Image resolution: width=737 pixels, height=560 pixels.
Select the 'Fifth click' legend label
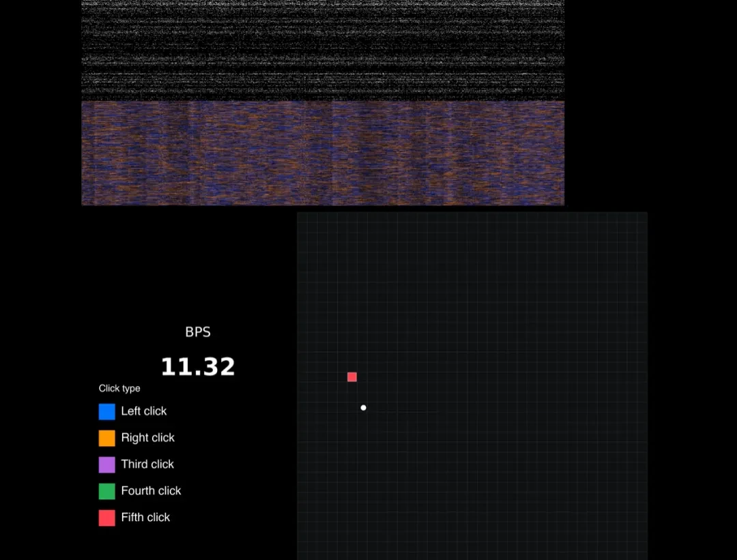click(x=146, y=517)
